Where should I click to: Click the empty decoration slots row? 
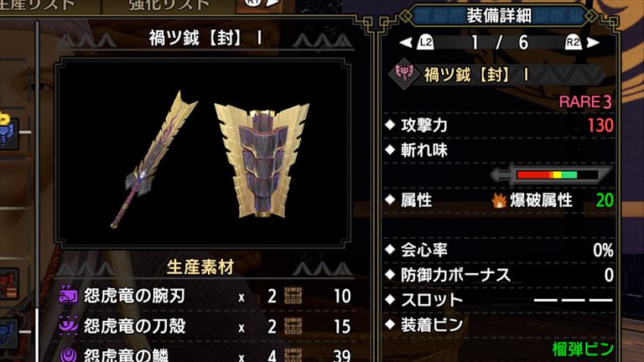click(499, 300)
